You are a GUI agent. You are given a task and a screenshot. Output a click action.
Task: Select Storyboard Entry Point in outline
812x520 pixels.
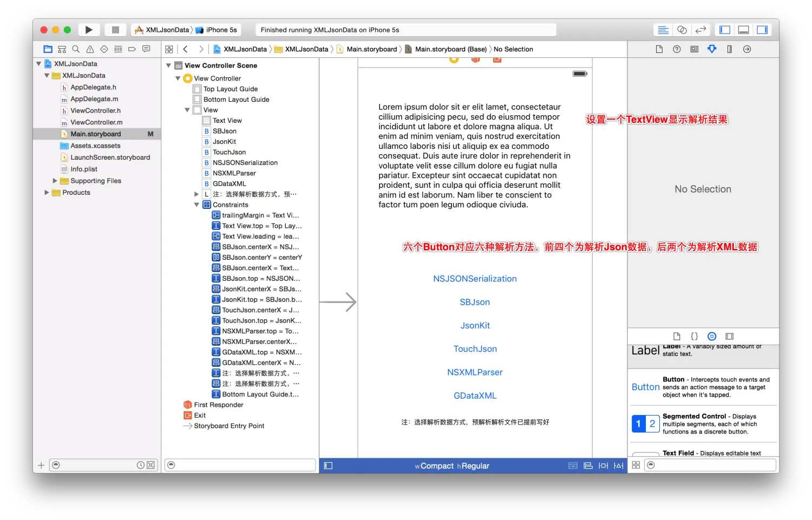tap(229, 426)
